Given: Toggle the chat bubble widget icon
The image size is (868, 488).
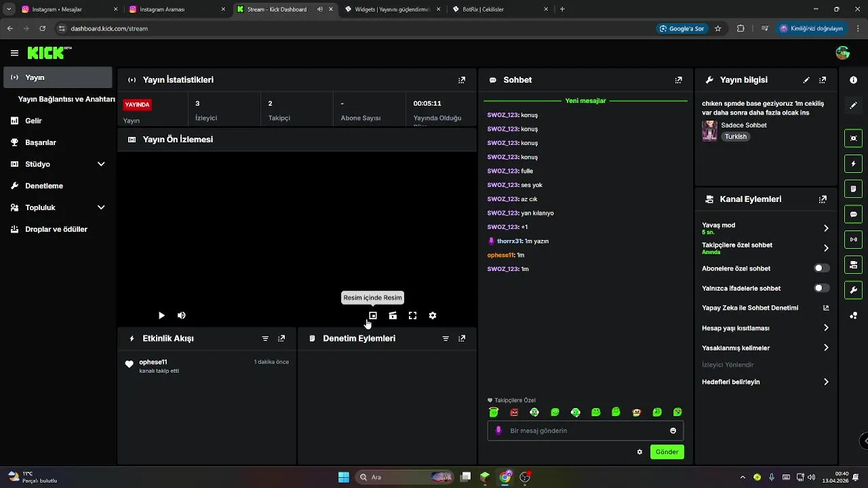Looking at the screenshot, I should [853, 213].
